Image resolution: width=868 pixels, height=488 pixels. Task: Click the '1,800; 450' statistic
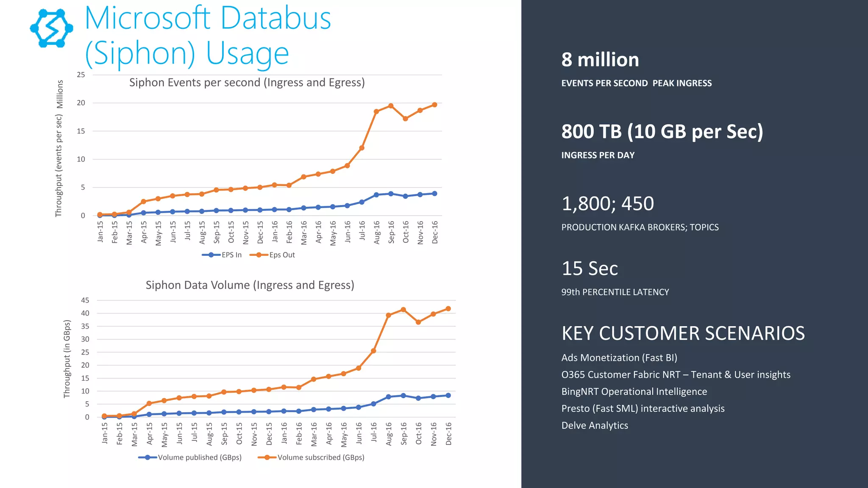coord(608,204)
